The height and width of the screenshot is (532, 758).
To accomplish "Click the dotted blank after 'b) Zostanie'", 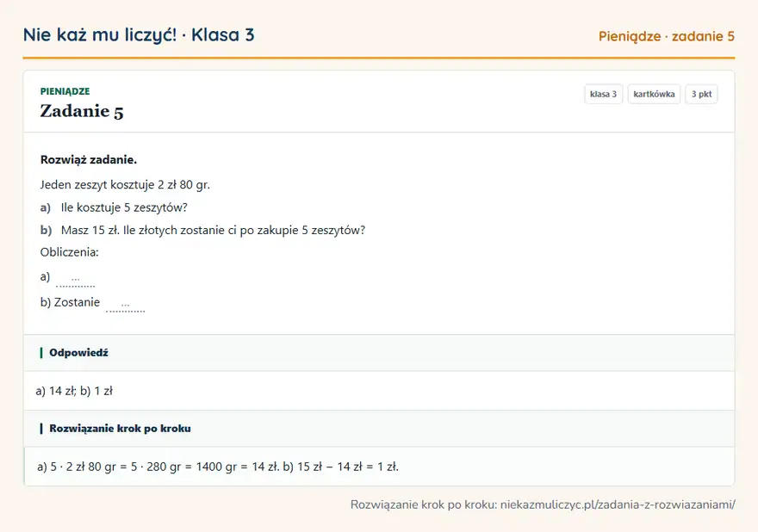I will 125,306.
